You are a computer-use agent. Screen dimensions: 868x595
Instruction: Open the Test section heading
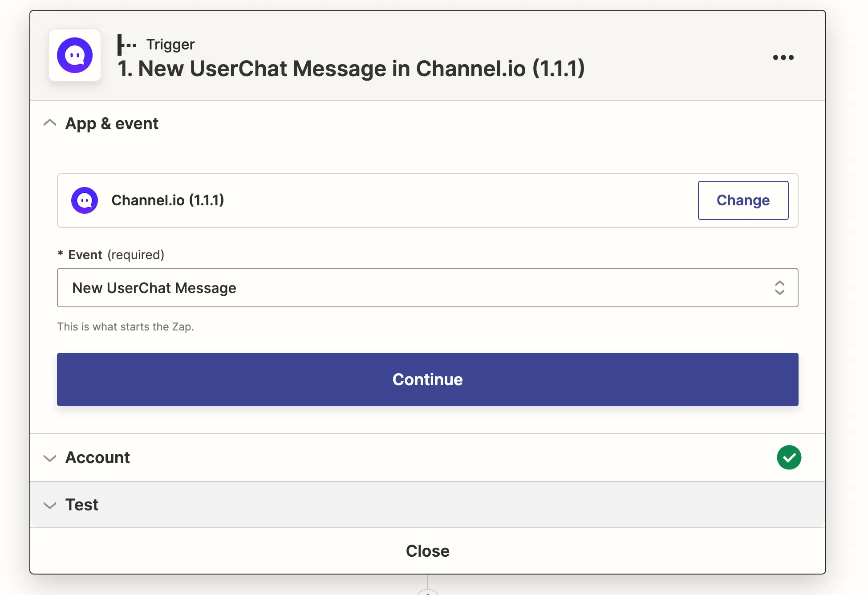82,505
